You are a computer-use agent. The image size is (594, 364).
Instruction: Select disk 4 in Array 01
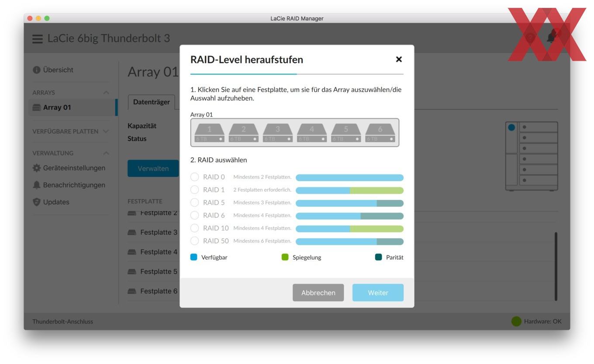point(312,132)
